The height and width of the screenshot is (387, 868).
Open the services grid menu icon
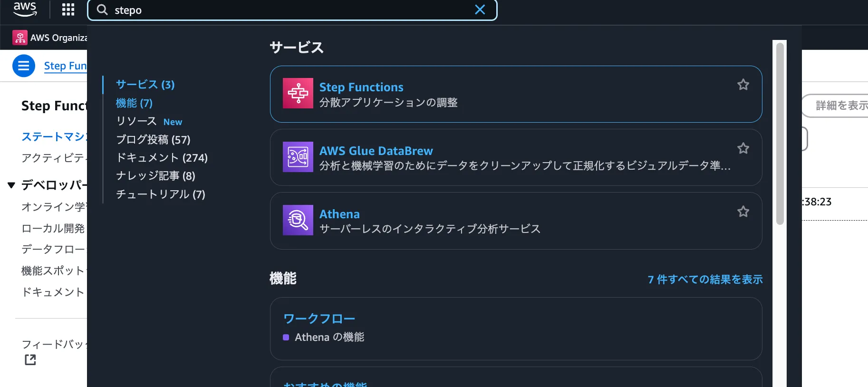(68, 10)
